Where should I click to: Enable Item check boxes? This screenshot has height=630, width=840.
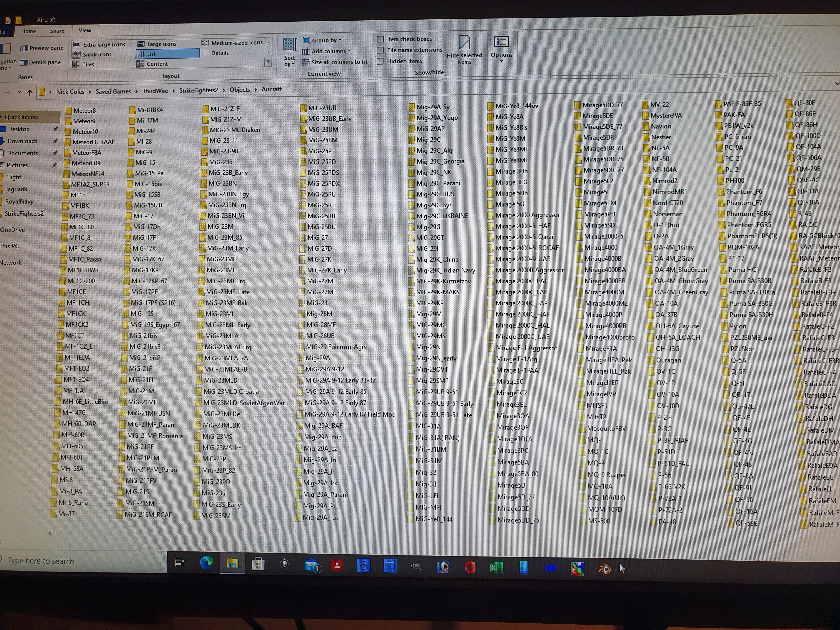(405, 39)
